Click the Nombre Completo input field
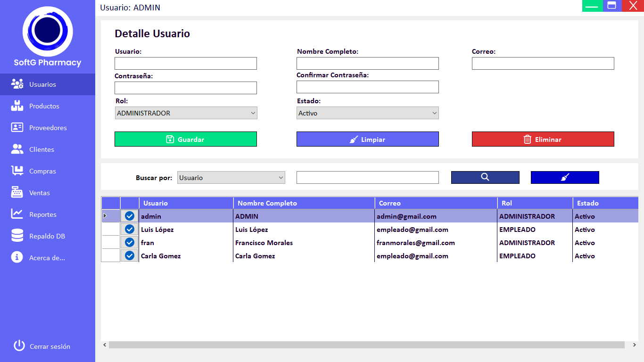The width and height of the screenshot is (644, 362). coord(367,64)
